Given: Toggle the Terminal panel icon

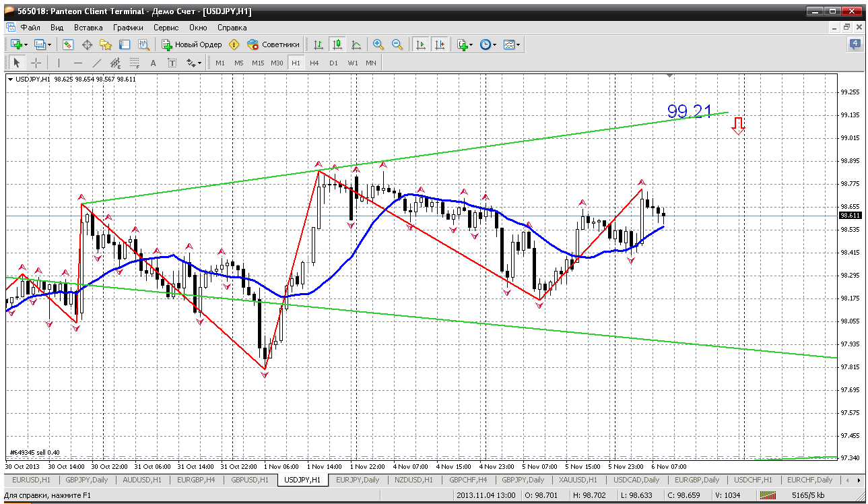Looking at the screenshot, I should [125, 44].
